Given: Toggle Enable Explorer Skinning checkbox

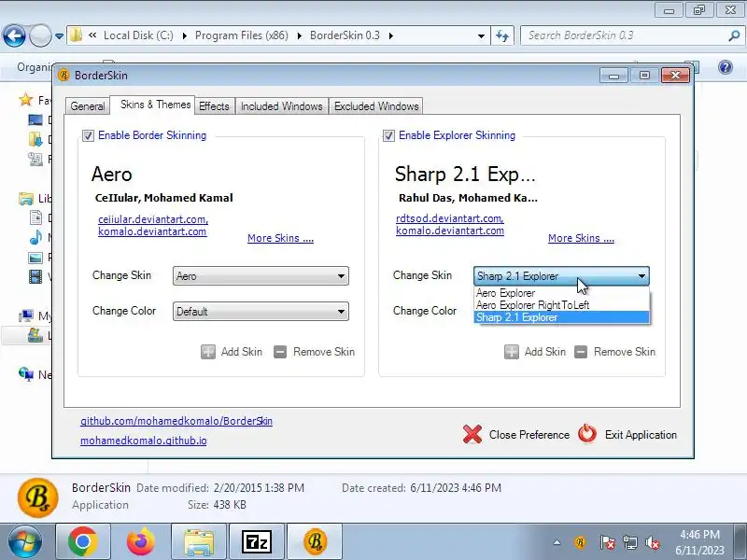Looking at the screenshot, I should point(388,135).
